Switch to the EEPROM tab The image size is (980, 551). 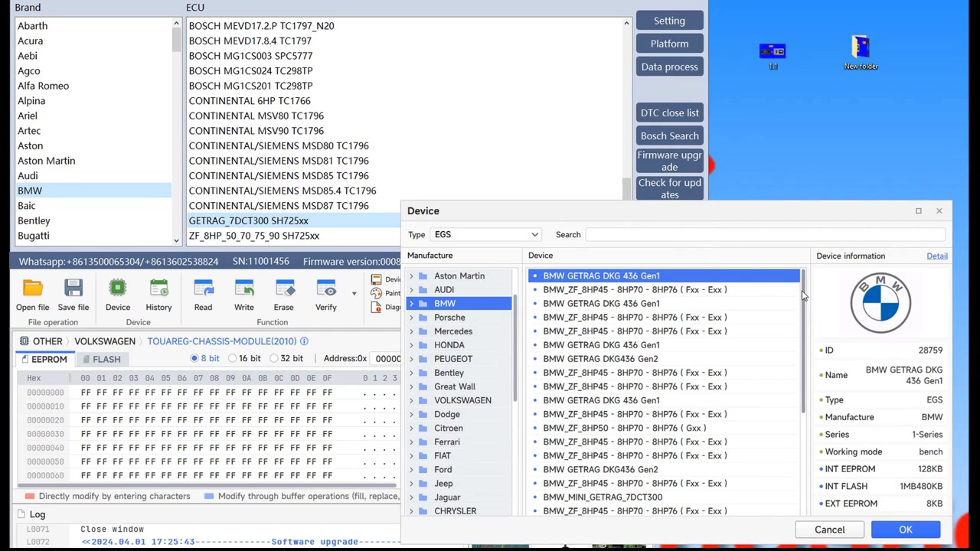point(44,359)
